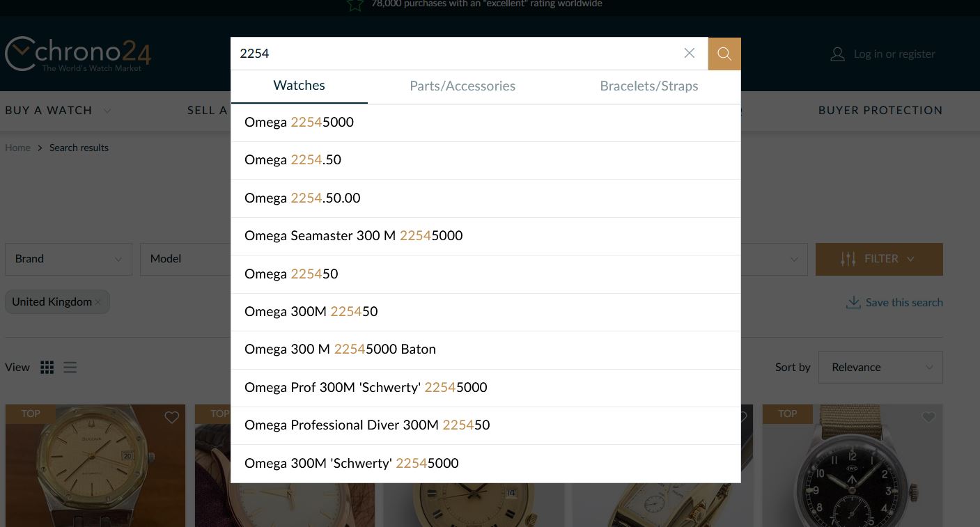Favorite the IWC military watch listing
Screen dimensions: 980x527
[x=928, y=417]
